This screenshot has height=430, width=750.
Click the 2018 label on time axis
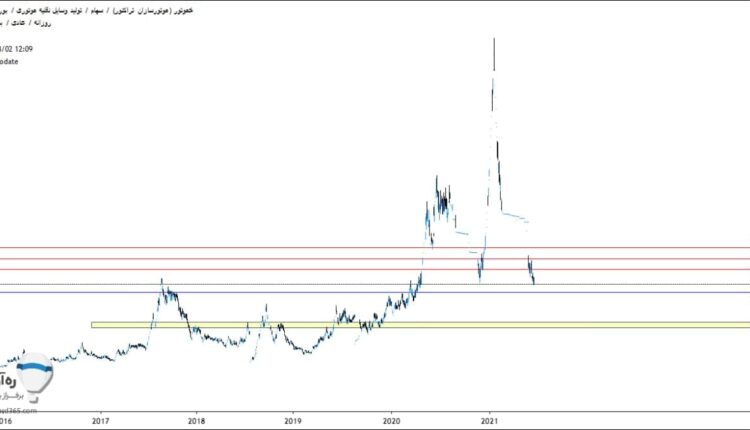197,422
